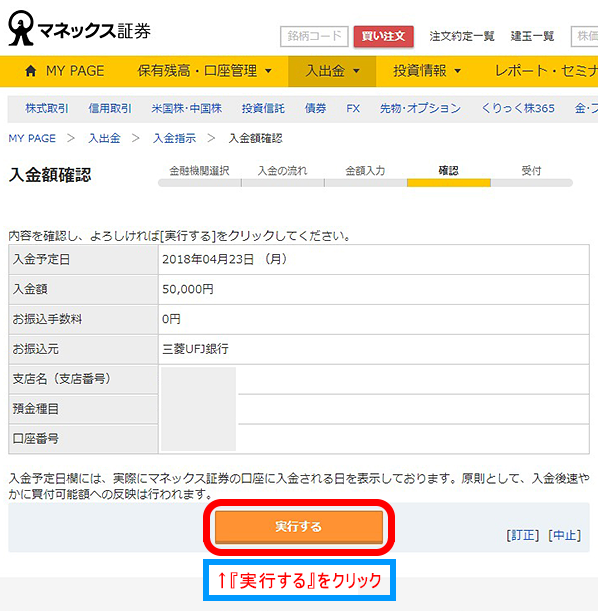Click the home icon beside MY PAGE

point(31,71)
